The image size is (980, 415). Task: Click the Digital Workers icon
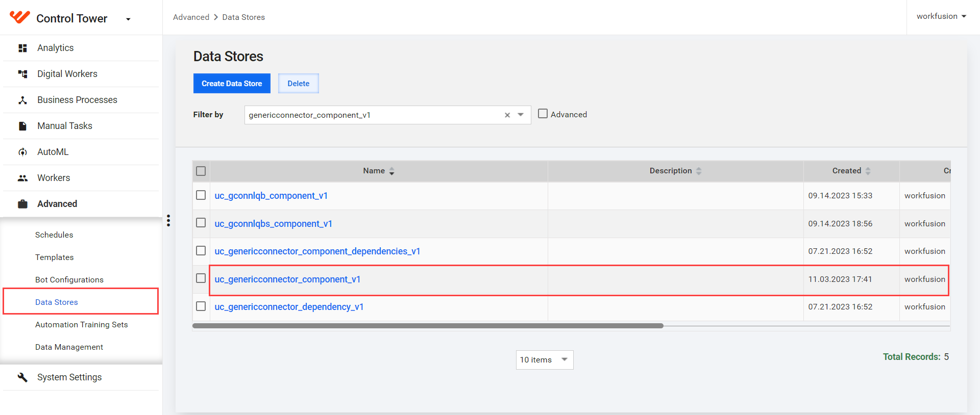(x=22, y=74)
